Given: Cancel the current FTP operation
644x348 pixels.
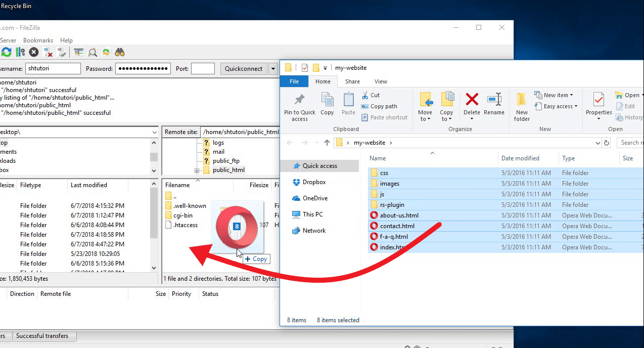Looking at the screenshot, I should [x=33, y=52].
